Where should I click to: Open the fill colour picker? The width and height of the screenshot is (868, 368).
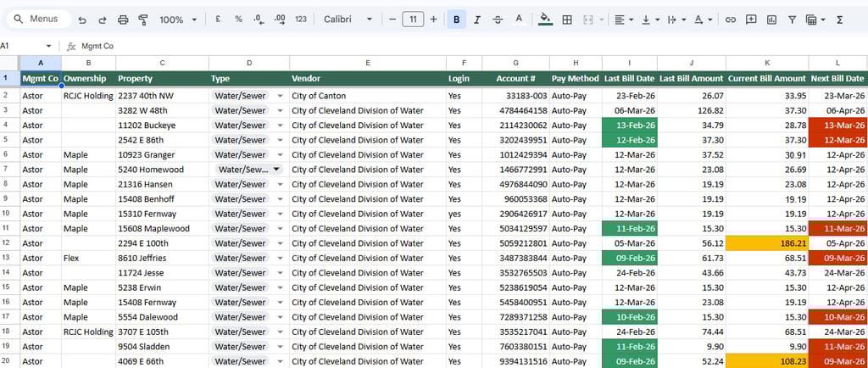[545, 20]
